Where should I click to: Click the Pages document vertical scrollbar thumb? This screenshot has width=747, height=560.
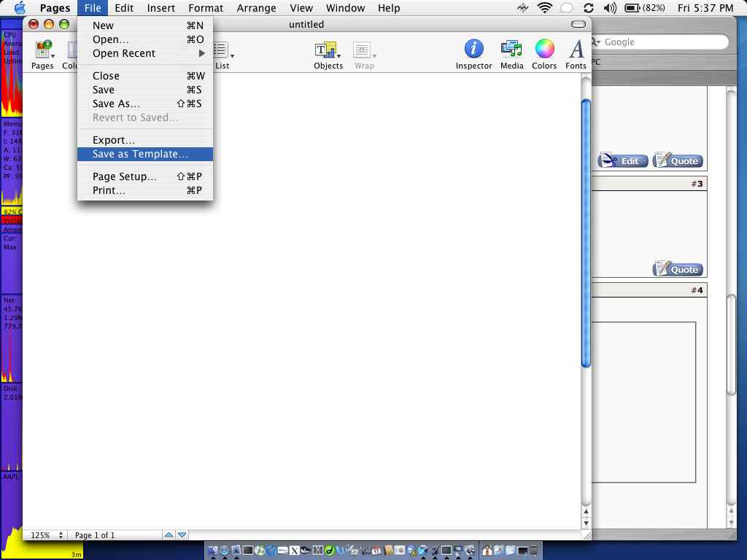tap(586, 233)
